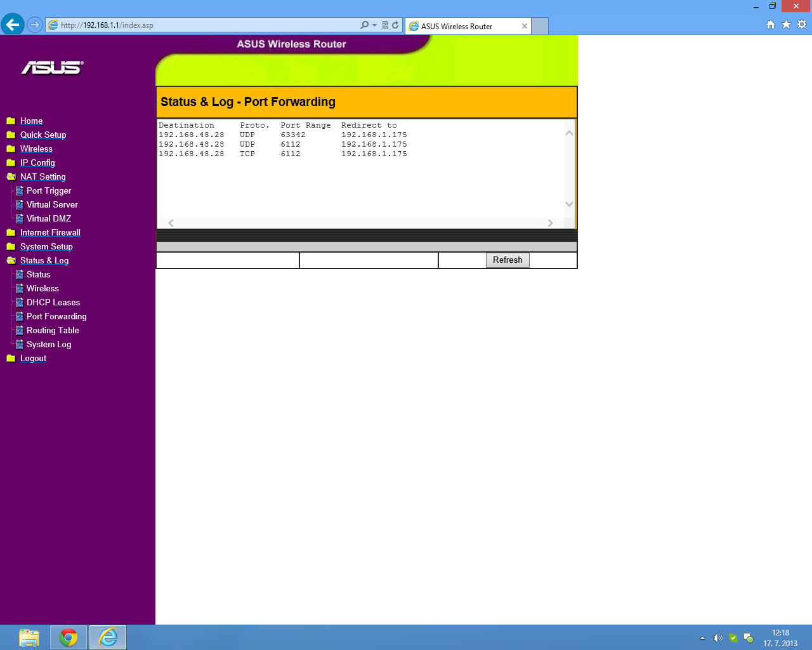This screenshot has width=812, height=650.
Task: Click the Logout folder icon
Action: pyautogui.click(x=11, y=358)
